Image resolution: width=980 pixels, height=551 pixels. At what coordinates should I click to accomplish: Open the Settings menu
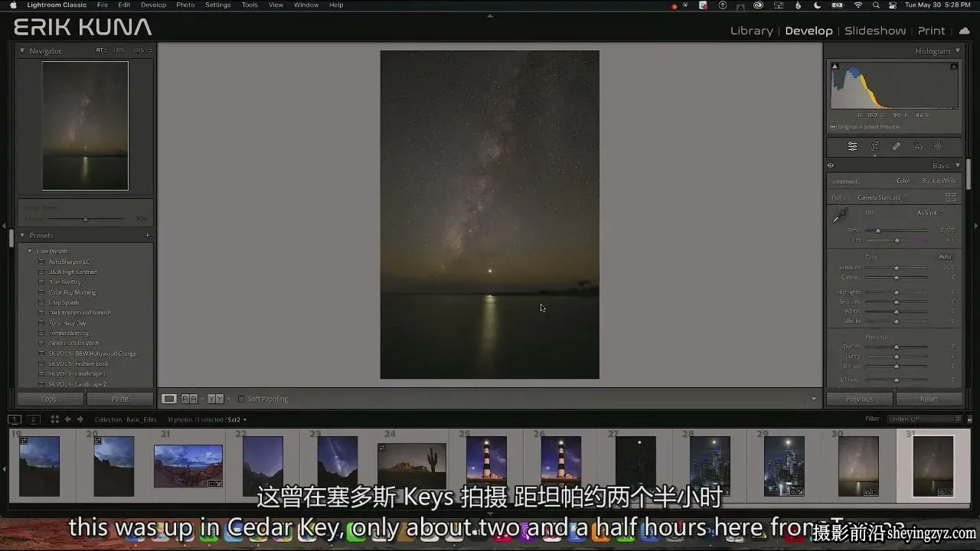pyautogui.click(x=218, y=5)
